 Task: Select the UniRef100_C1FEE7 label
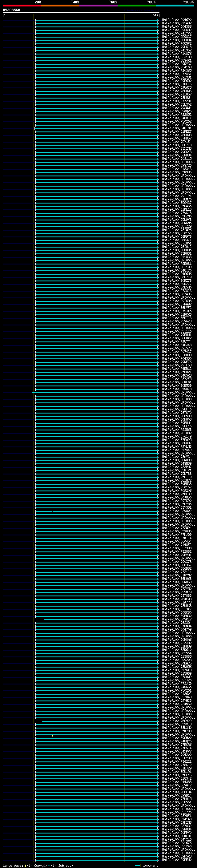click(x=176, y=131)
